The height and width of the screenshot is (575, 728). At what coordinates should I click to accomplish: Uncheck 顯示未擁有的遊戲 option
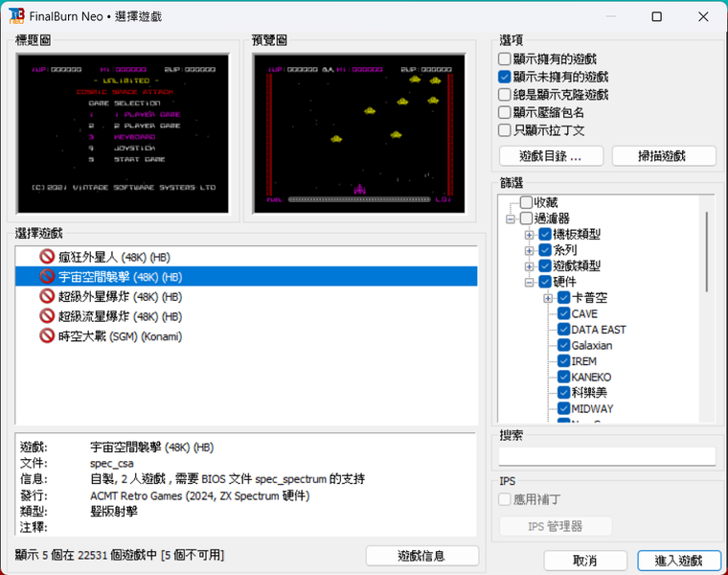[504, 77]
